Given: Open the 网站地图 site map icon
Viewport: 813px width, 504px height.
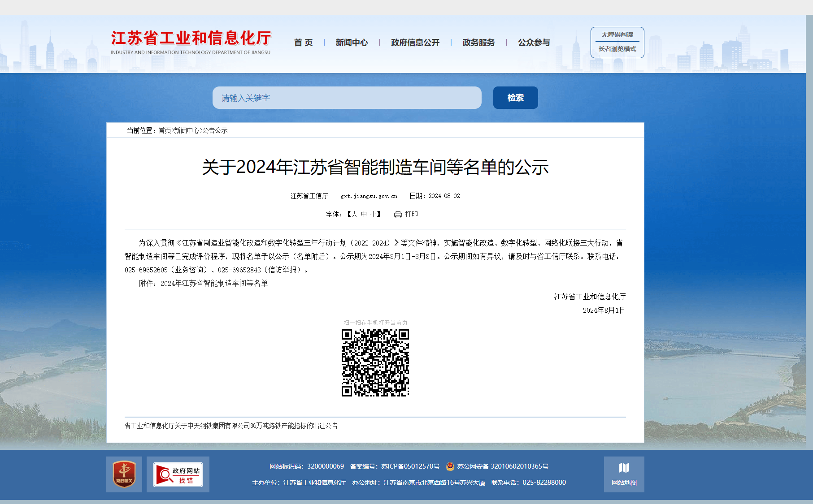Looking at the screenshot, I should pos(624,474).
